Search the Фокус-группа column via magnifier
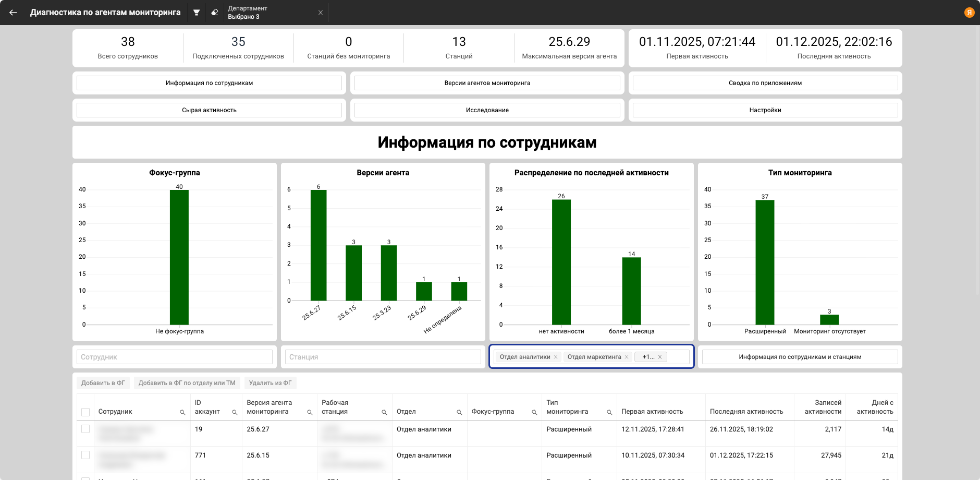Screen dimensions: 980x480 click(534, 412)
